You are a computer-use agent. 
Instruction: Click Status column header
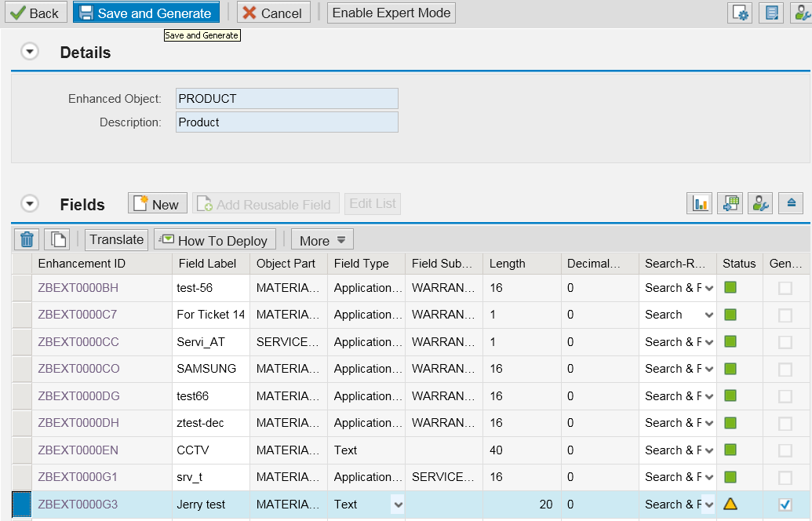pos(740,264)
